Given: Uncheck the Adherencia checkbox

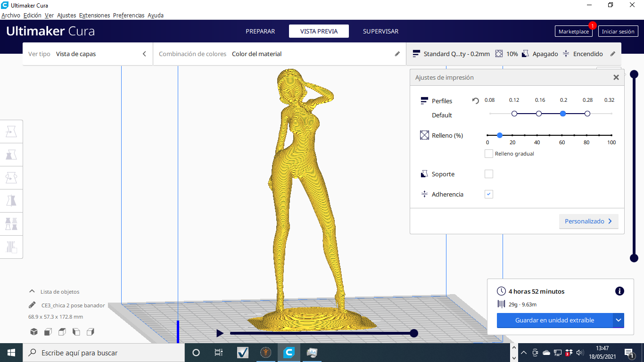Looking at the screenshot, I should [489, 194].
